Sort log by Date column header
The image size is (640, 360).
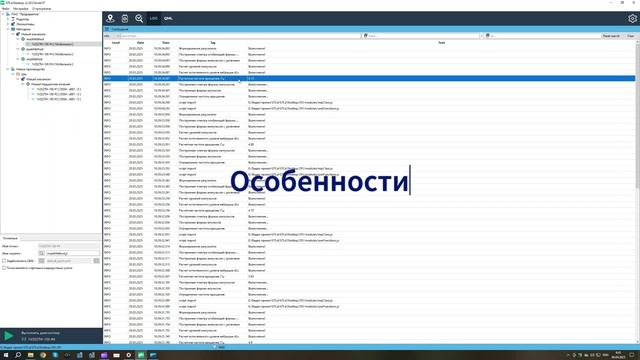pos(140,42)
